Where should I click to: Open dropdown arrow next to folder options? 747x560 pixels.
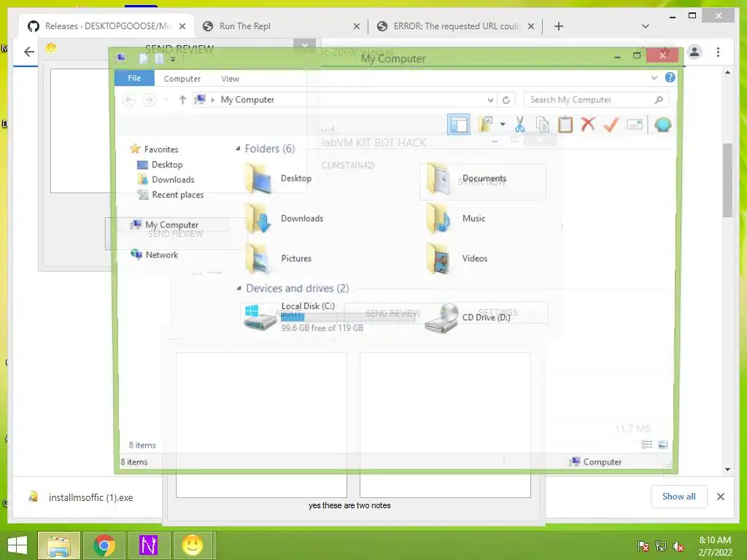pos(503,125)
